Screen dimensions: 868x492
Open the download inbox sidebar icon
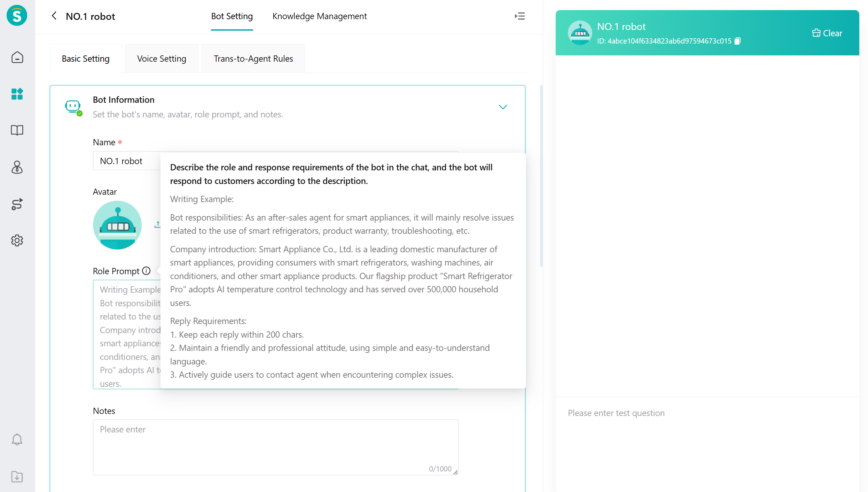coord(17,476)
